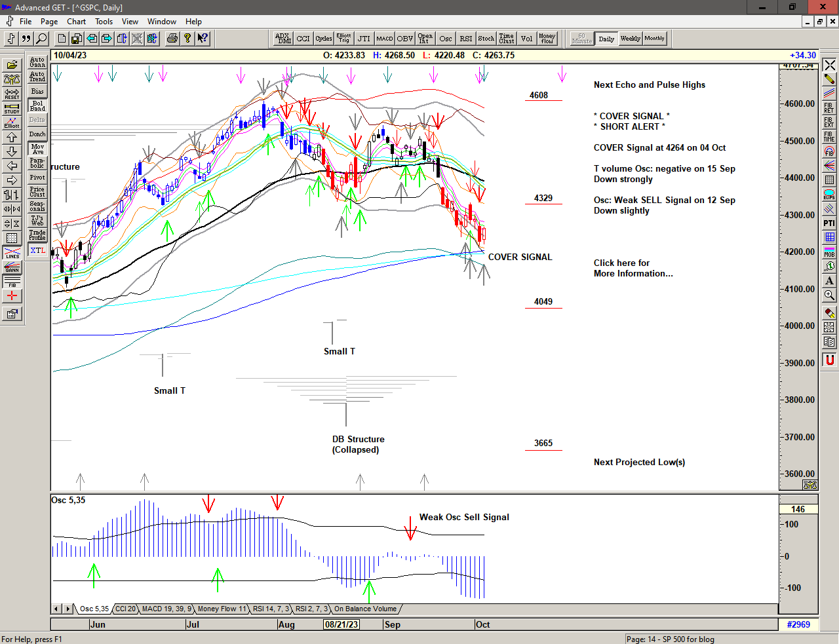This screenshot has width=839, height=644.
Task: Click the eraser tool icon
Action: 829,313
